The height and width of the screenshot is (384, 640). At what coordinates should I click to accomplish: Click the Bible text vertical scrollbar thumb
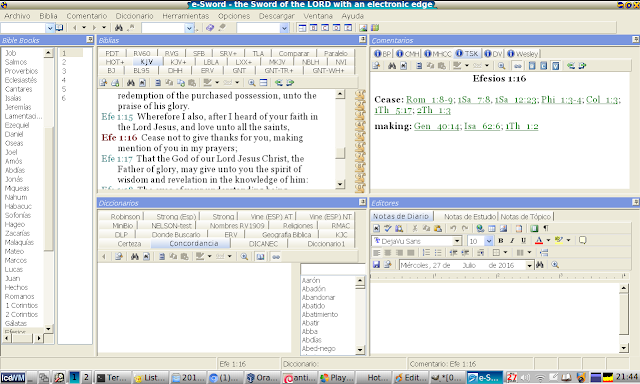pyautogui.click(x=340, y=153)
